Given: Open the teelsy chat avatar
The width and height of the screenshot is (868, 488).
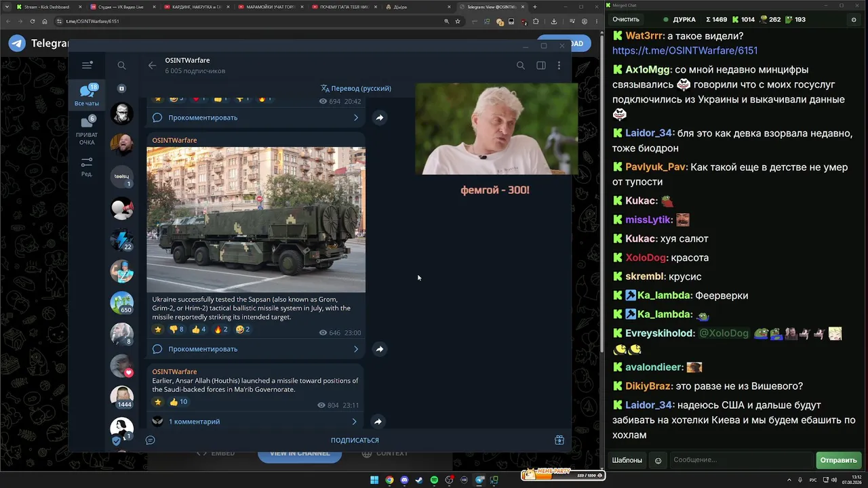Looking at the screenshot, I should [x=122, y=176].
